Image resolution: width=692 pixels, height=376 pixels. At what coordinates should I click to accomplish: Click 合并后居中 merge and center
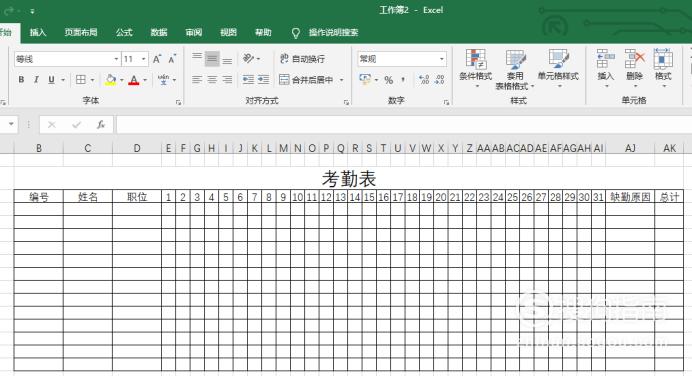pos(306,80)
